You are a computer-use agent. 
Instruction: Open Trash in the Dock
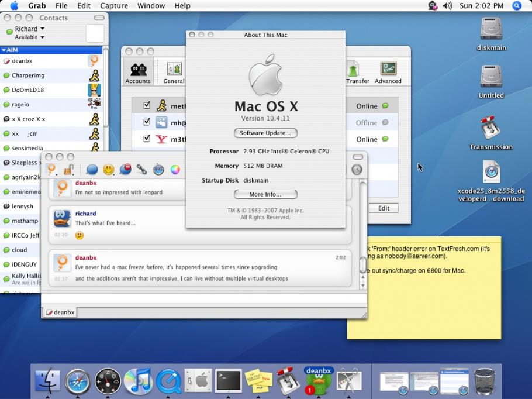(484, 381)
